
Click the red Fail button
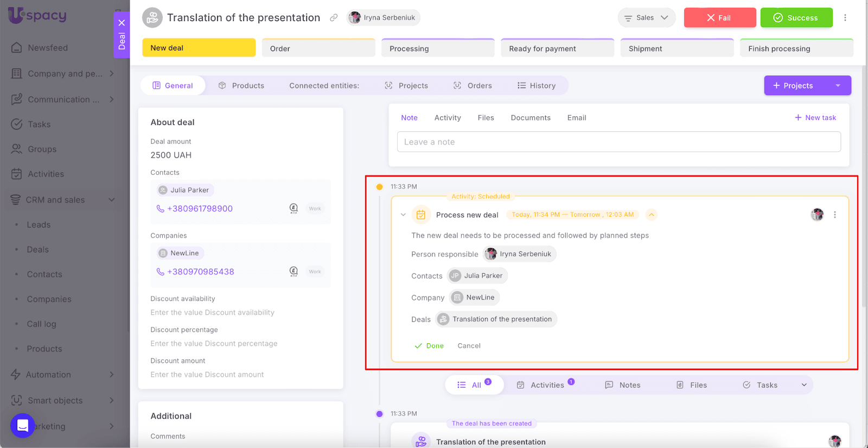(719, 18)
